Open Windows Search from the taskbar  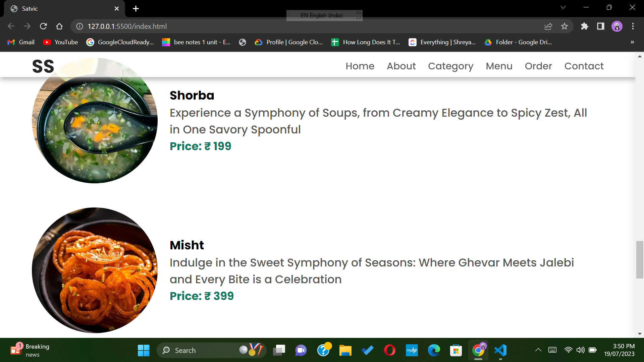[211, 350]
